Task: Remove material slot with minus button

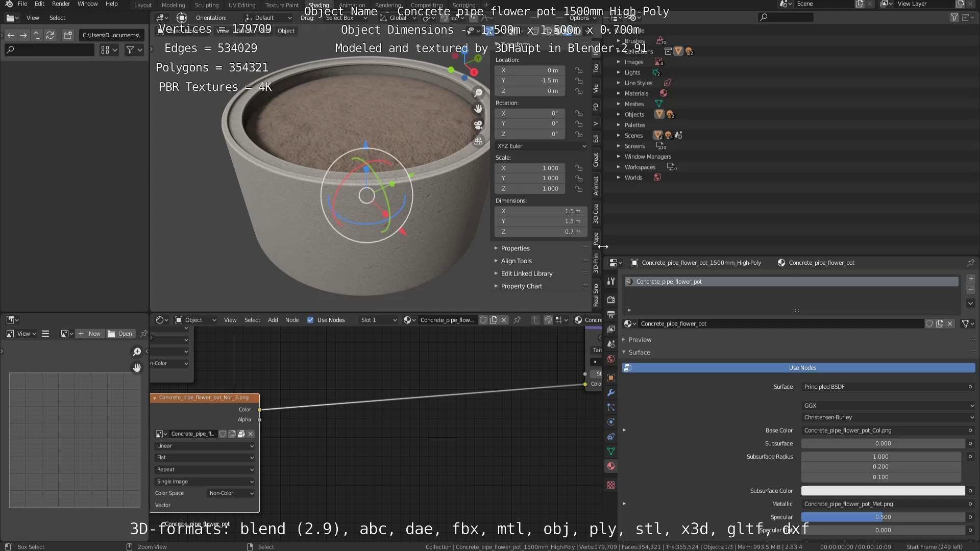Action: (x=971, y=289)
